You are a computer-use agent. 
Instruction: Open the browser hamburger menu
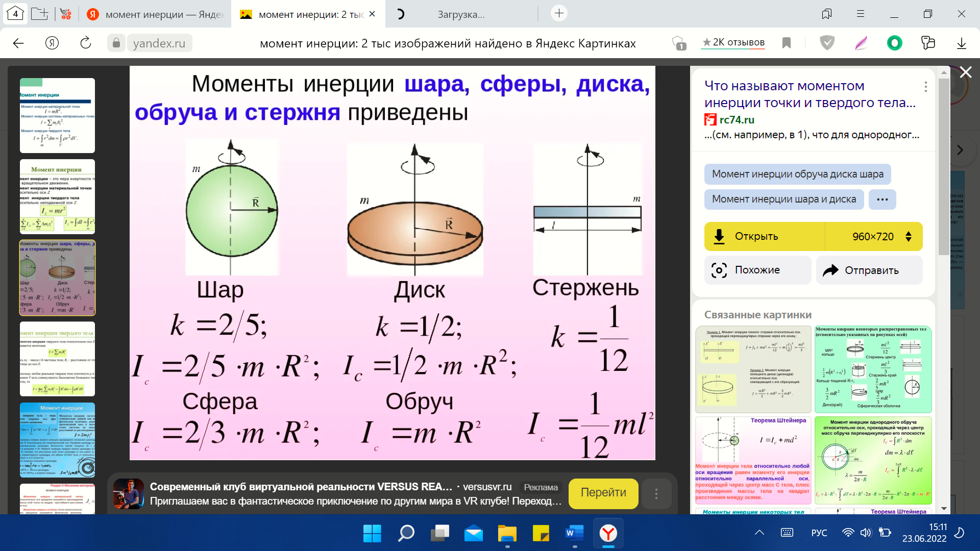pos(861,14)
